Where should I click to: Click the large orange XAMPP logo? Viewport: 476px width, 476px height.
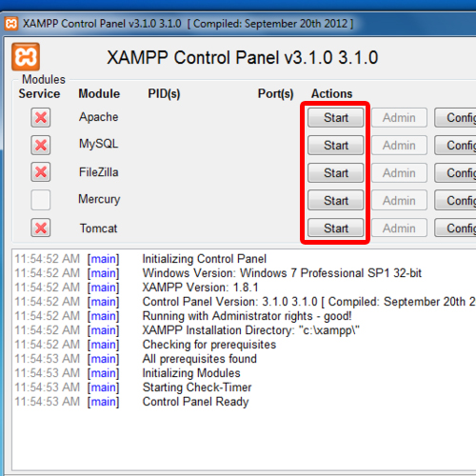click(26, 57)
